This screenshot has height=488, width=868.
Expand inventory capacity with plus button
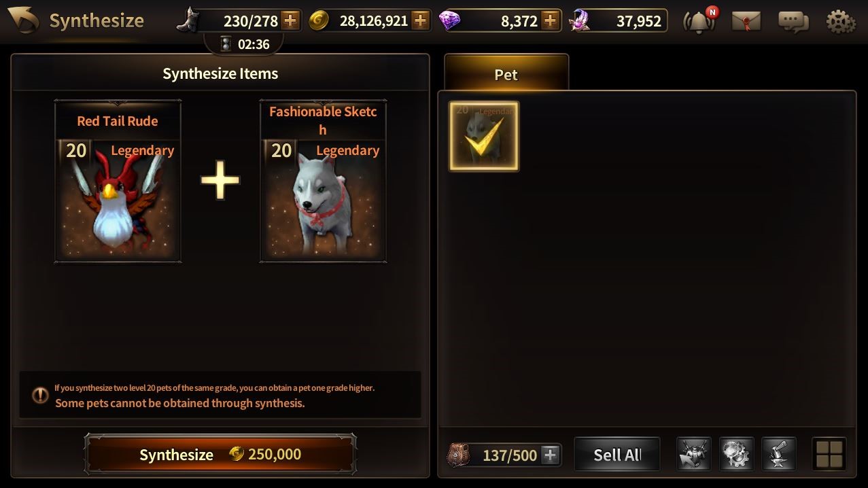551,455
